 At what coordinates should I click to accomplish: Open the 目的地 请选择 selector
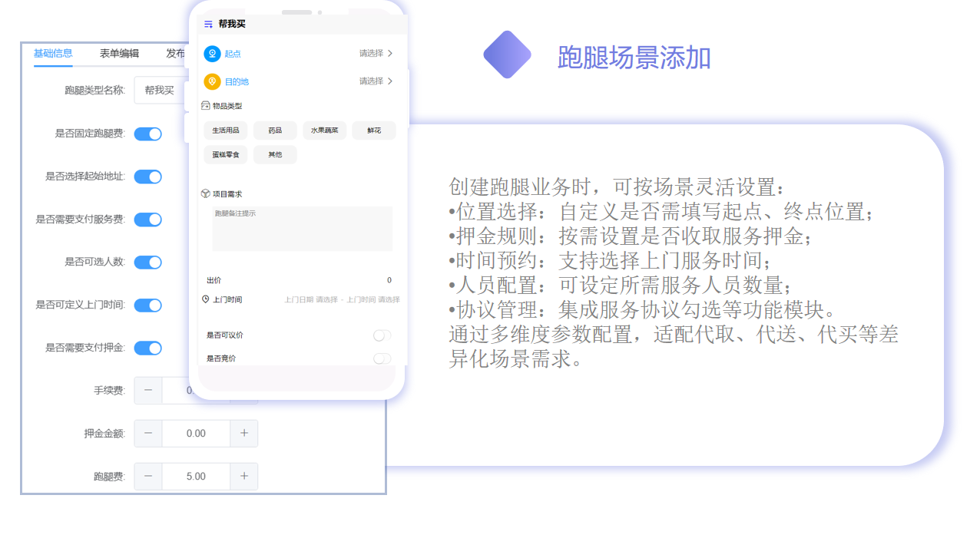[x=376, y=81]
